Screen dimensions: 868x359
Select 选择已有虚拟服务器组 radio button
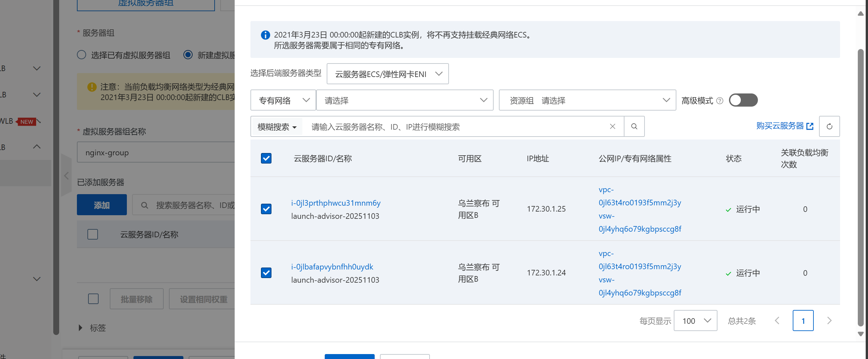(x=82, y=55)
